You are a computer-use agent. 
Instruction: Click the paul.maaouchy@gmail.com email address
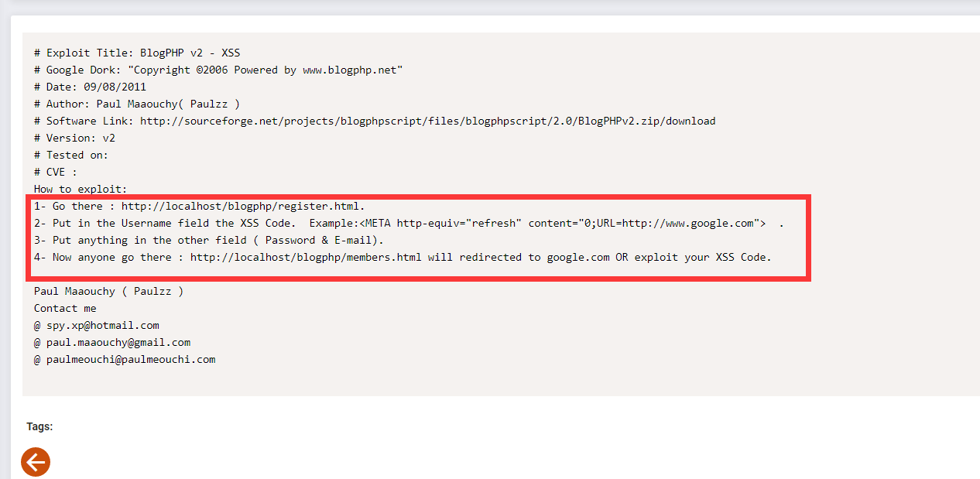(118, 343)
